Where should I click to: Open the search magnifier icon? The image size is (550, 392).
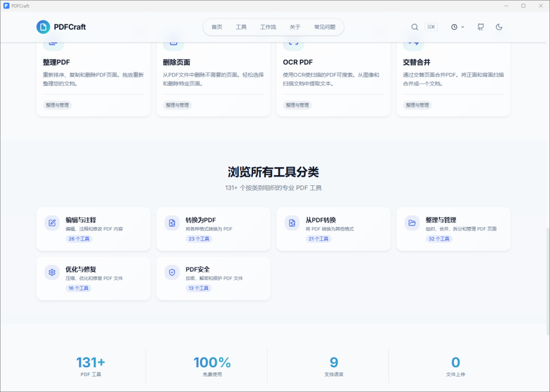point(415,27)
